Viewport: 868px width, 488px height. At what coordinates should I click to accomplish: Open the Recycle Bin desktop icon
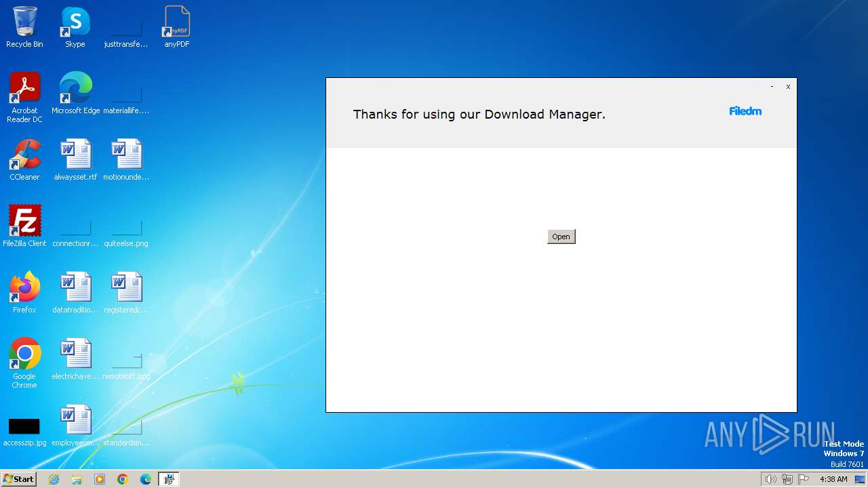(24, 27)
